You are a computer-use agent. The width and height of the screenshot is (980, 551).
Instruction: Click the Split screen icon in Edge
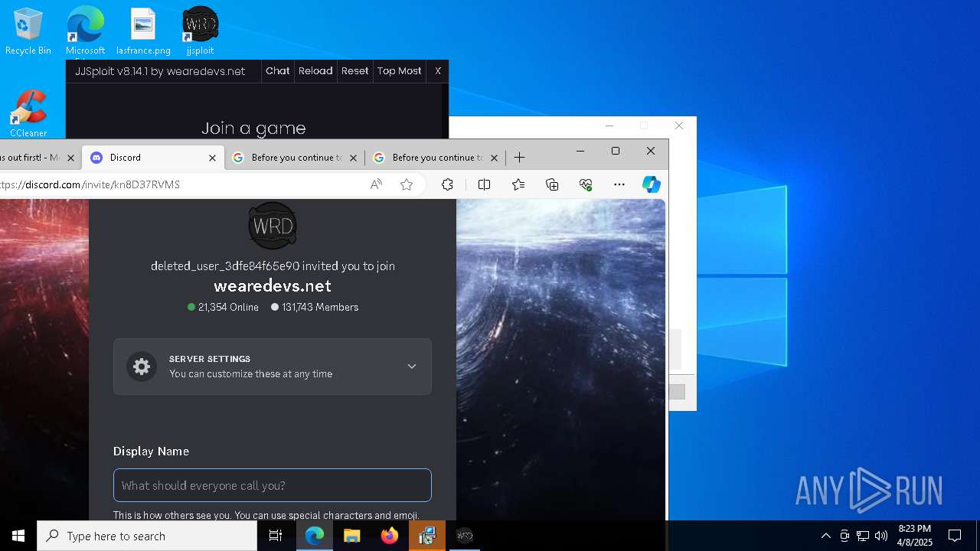(484, 184)
